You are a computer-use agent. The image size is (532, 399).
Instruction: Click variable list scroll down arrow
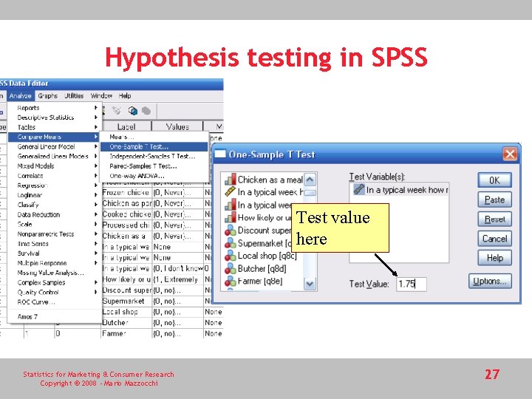310,284
